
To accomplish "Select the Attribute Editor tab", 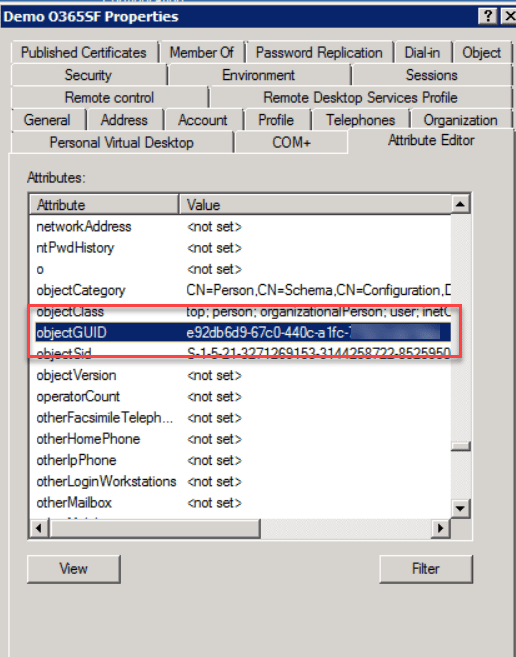I will coord(431,140).
